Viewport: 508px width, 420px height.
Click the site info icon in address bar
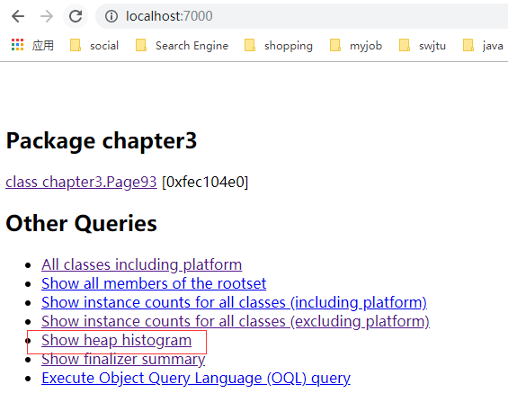(x=111, y=16)
